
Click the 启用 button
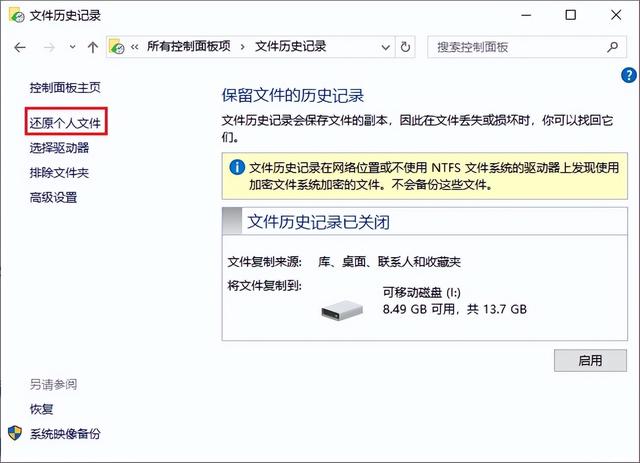click(590, 360)
